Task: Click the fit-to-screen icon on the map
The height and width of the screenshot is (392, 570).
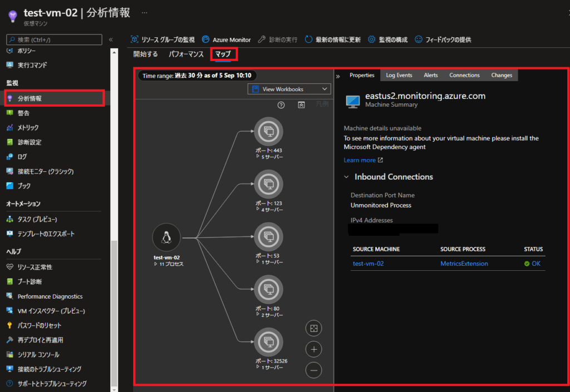Action: pyautogui.click(x=313, y=328)
